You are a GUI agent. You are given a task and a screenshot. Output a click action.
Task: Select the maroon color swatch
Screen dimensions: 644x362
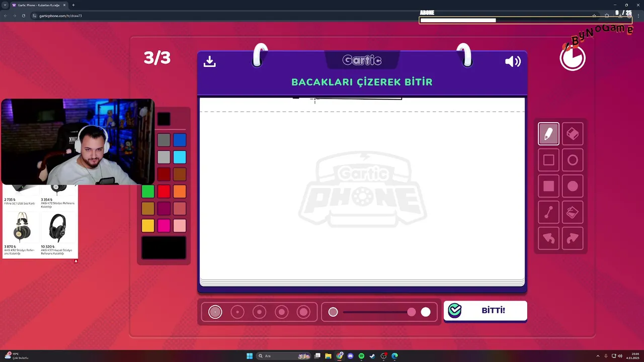click(x=164, y=208)
